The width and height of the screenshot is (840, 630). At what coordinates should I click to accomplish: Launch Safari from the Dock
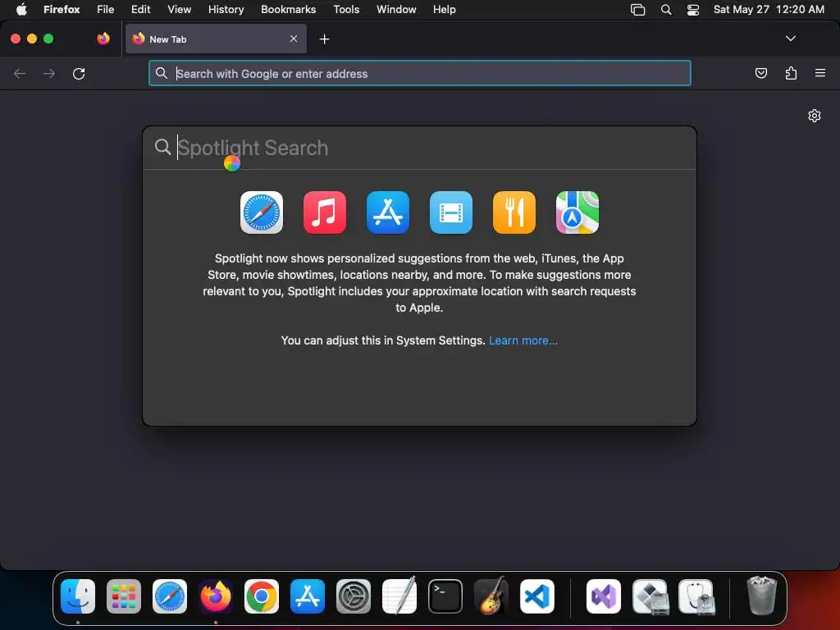pyautogui.click(x=170, y=596)
